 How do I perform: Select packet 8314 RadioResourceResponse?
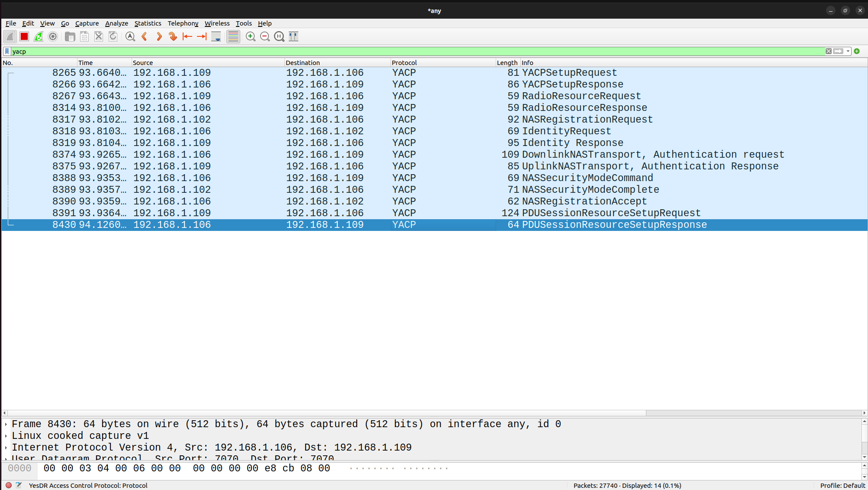pos(435,108)
